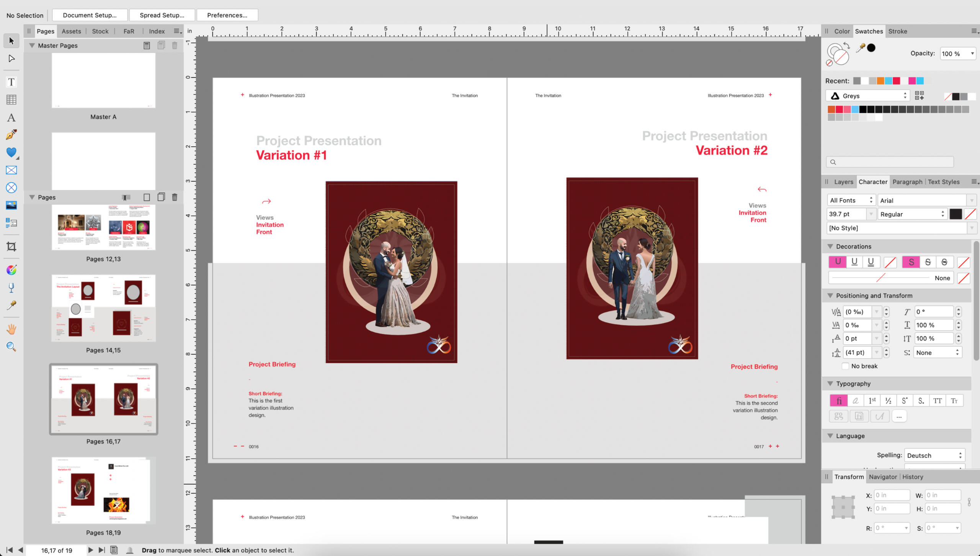Pick the Color Picker tool
The width and height of the screenshot is (980, 556).
point(11,306)
